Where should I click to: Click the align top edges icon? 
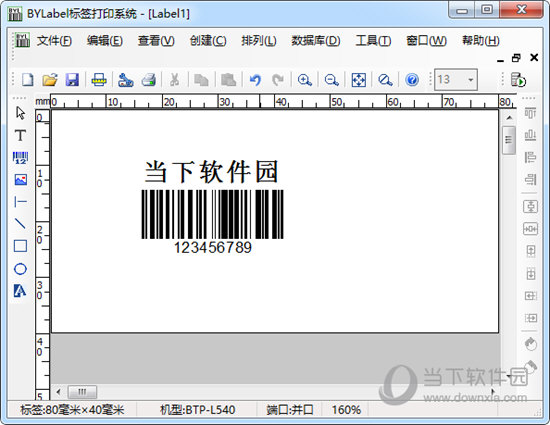point(530,113)
